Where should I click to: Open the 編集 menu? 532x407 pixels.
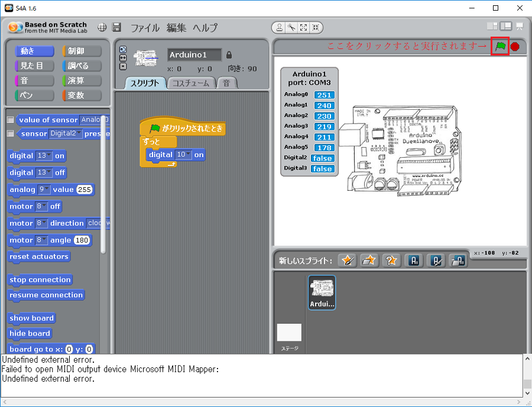(x=176, y=28)
